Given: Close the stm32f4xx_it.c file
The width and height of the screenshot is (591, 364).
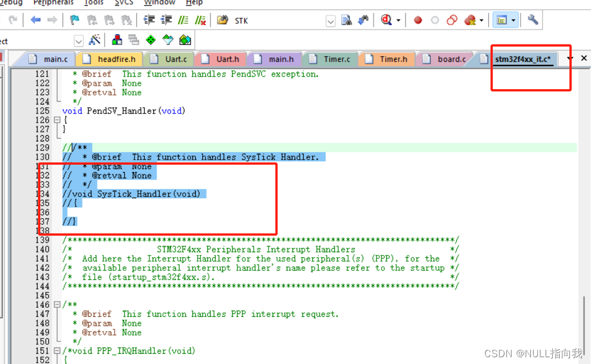Looking at the screenshot, I should point(584,58).
